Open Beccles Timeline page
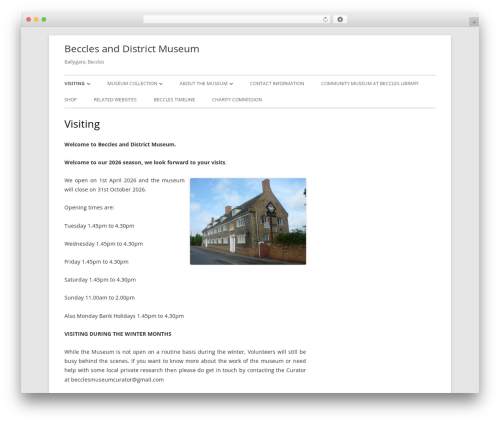Viewport: 500px width, 423px height. (x=174, y=100)
